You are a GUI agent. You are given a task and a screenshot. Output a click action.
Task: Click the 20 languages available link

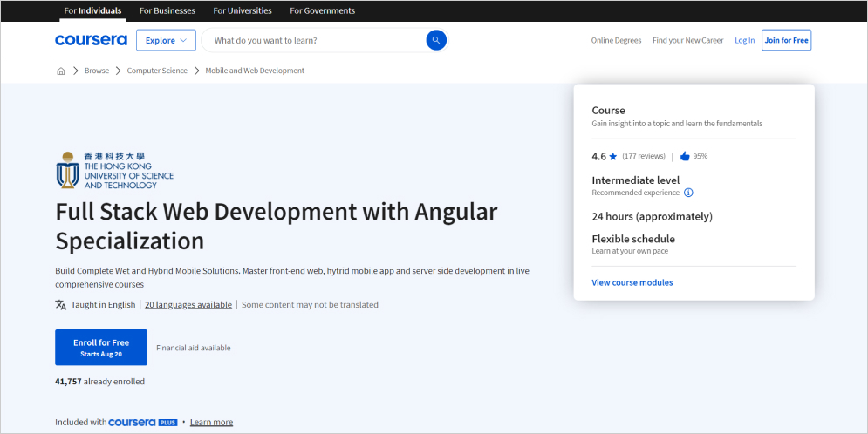(x=188, y=305)
